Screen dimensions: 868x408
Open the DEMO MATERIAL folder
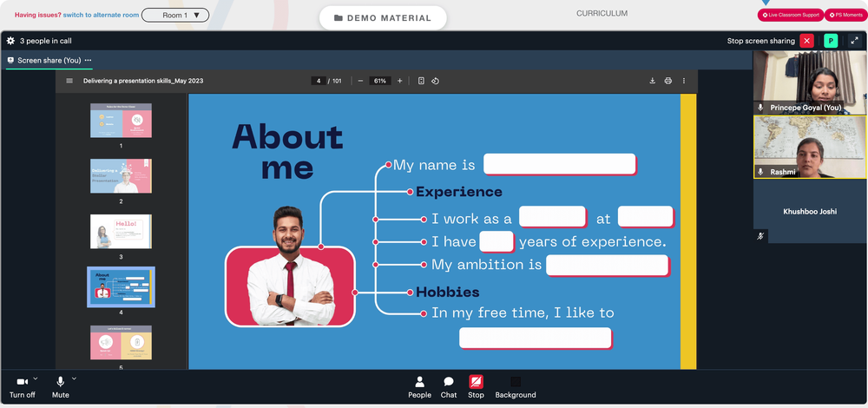(383, 17)
